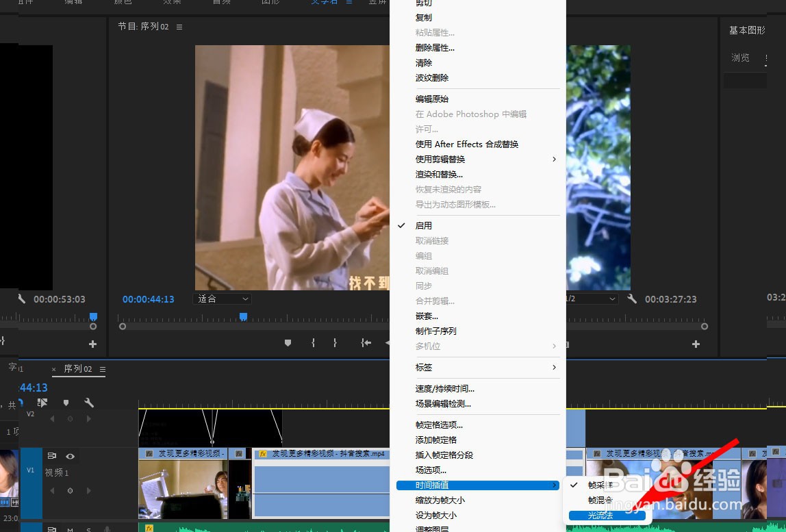Click the Mark In button

click(x=314, y=343)
